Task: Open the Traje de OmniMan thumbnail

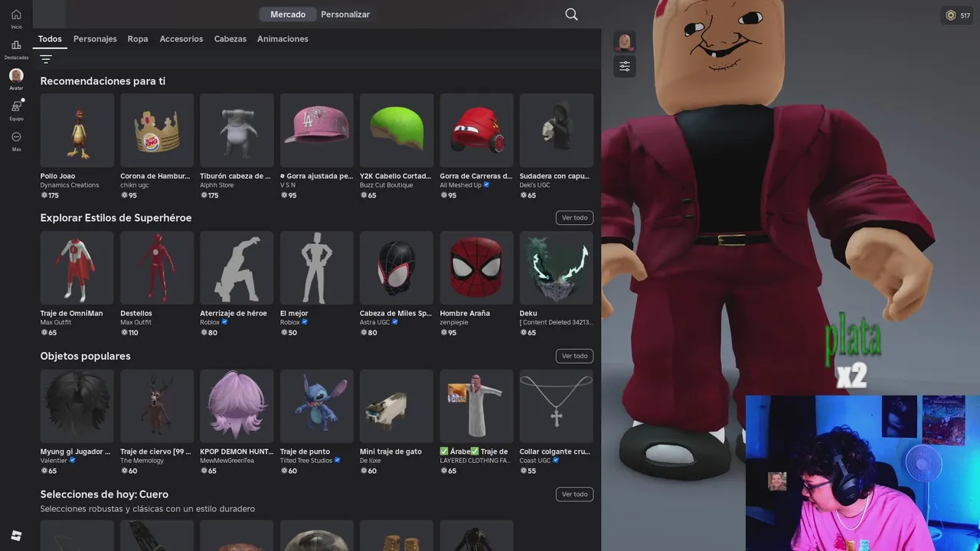Action: (77, 268)
